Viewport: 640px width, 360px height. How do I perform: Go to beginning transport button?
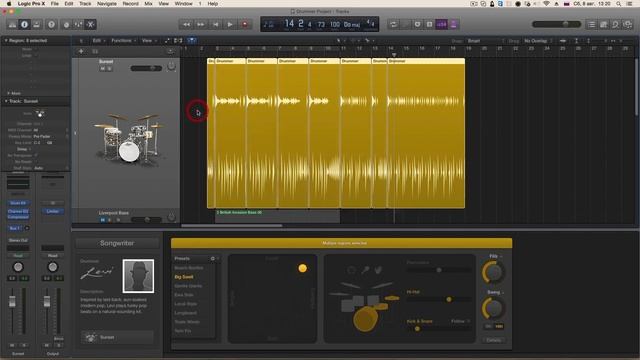point(216,24)
